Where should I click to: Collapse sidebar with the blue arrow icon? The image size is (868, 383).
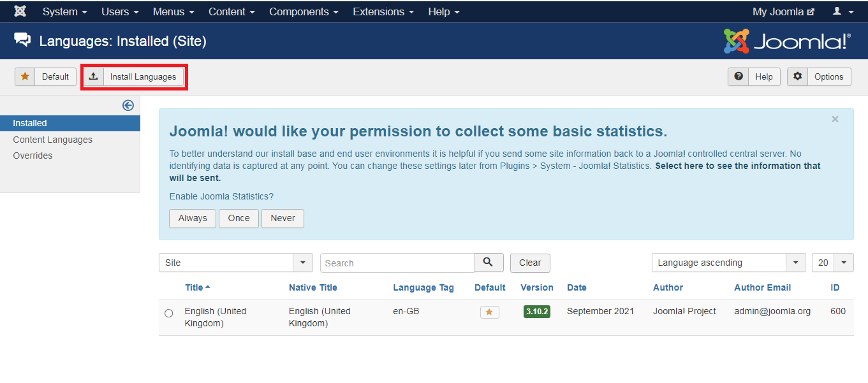click(128, 105)
